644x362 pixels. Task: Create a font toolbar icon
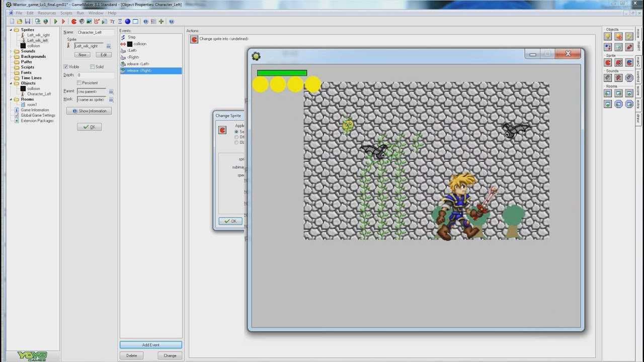(112, 22)
